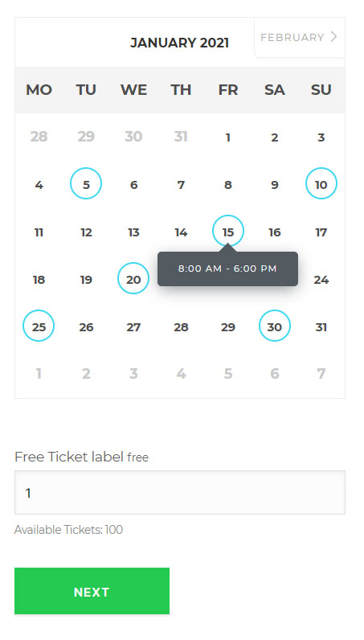Open the FEBRUARY month link
Viewport: 364px width, 640px height.
click(x=292, y=37)
